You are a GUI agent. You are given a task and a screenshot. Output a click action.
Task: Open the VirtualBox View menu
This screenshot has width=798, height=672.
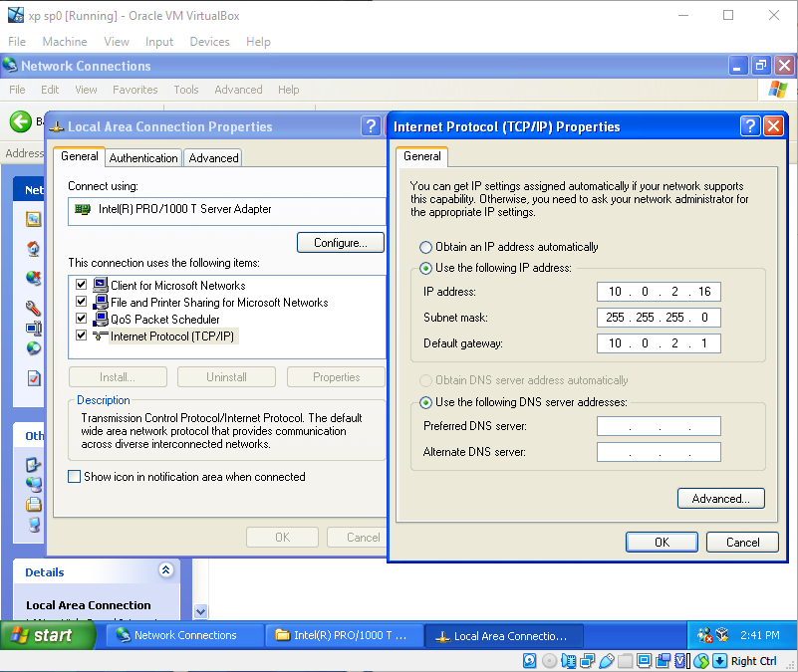tap(117, 42)
